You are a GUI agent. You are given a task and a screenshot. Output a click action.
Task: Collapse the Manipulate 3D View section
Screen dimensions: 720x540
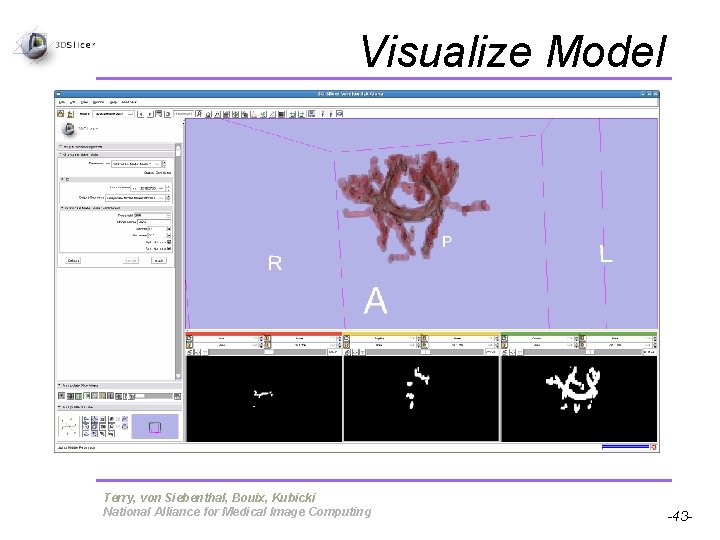[x=119, y=407]
